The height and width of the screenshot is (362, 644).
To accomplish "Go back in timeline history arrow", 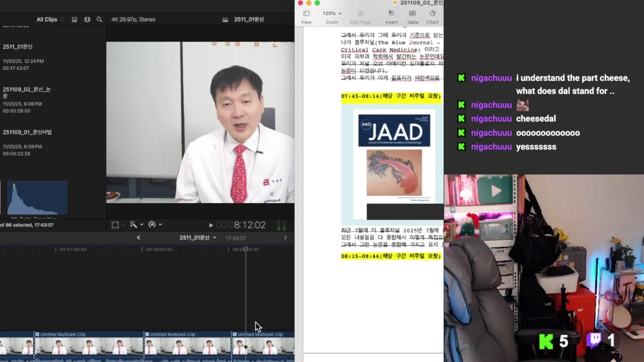I will [x=138, y=238].
